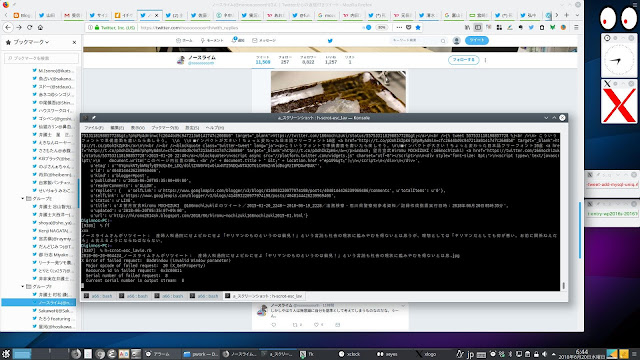The width and height of the screenshot is (640, 360).
Task: Click the Twitter bird logo in header
Action: tap(330, 40)
